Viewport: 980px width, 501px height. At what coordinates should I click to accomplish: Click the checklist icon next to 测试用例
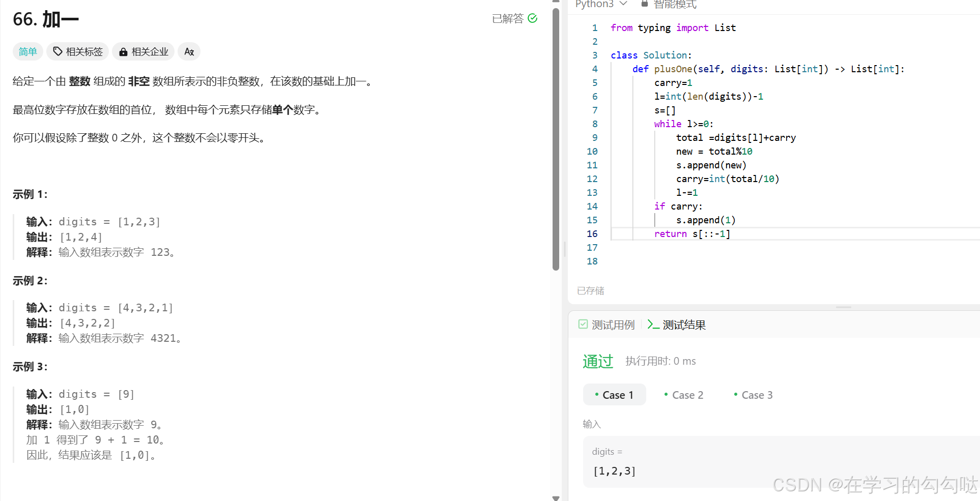pyautogui.click(x=583, y=324)
